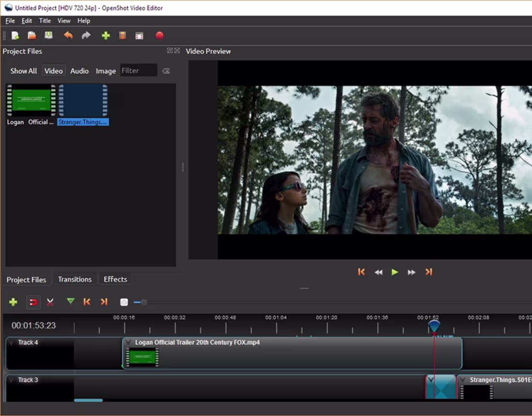Show All project files
Screen dimensions: 532x416
click(23, 71)
